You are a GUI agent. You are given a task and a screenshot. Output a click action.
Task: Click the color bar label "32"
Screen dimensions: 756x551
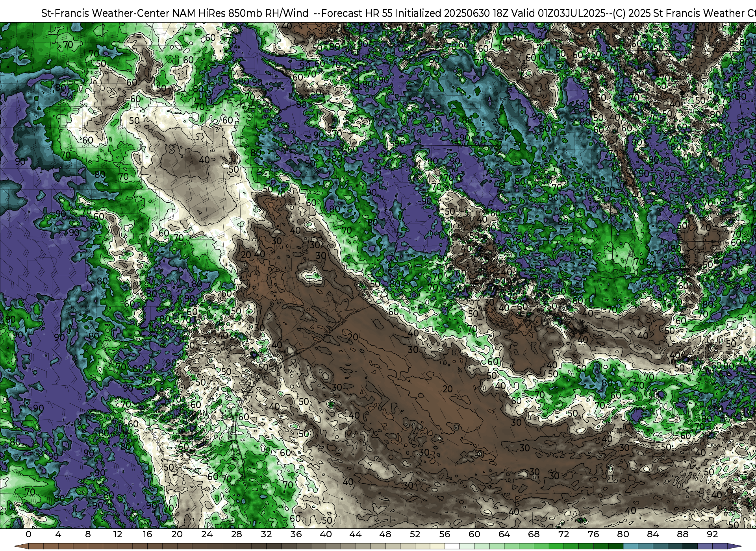266,534
